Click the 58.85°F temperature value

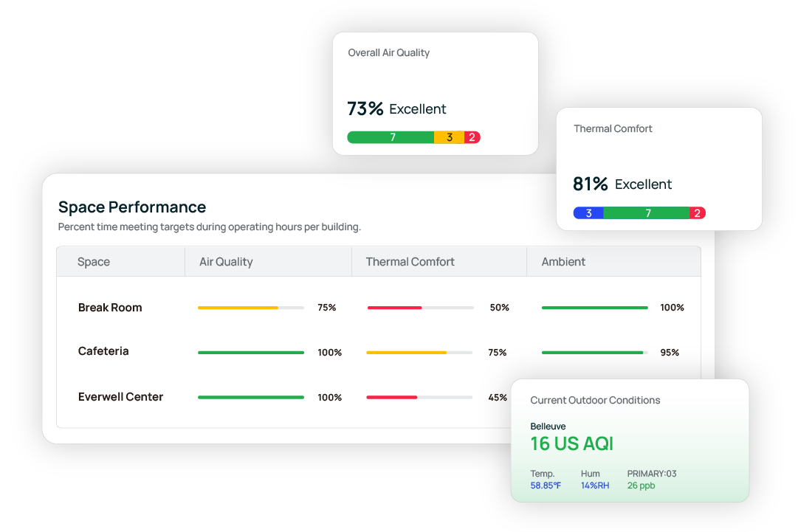[x=546, y=486]
